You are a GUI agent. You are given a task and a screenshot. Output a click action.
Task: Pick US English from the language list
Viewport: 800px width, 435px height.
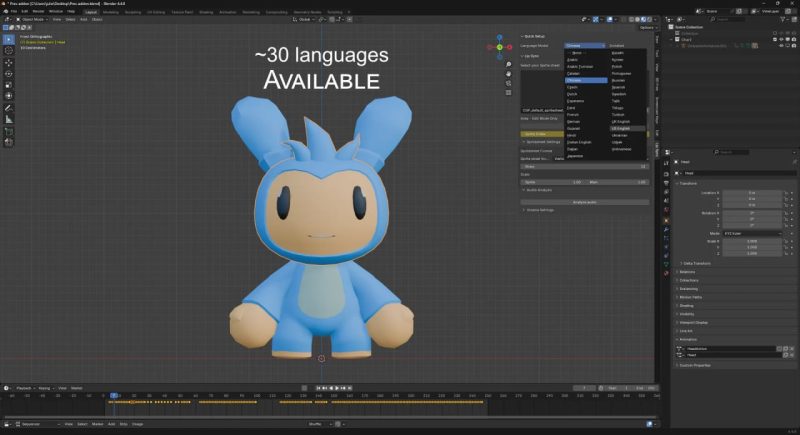623,128
